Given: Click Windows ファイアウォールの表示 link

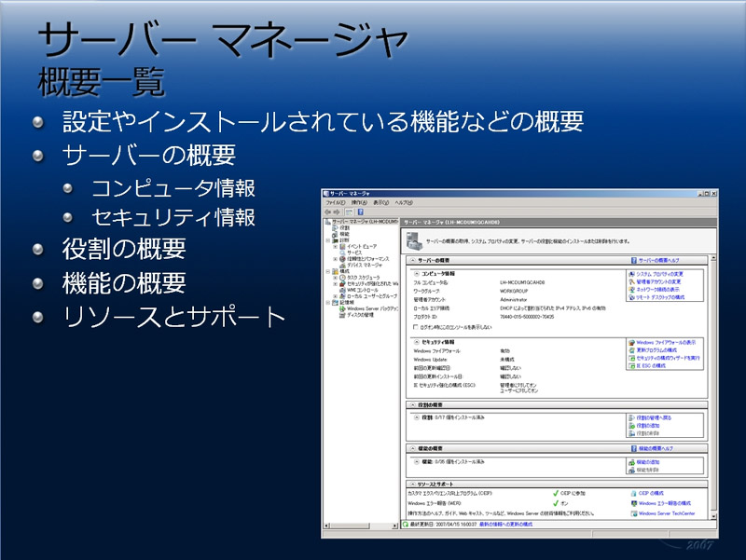Looking at the screenshot, I should click(x=664, y=342).
